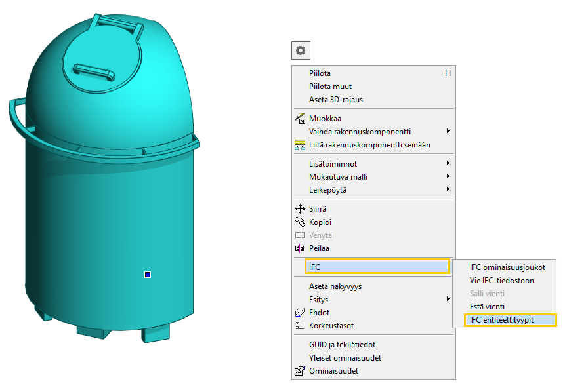The image size is (567, 392).
Task: Click the Muokkaa label in the context menu
Action: click(325, 119)
